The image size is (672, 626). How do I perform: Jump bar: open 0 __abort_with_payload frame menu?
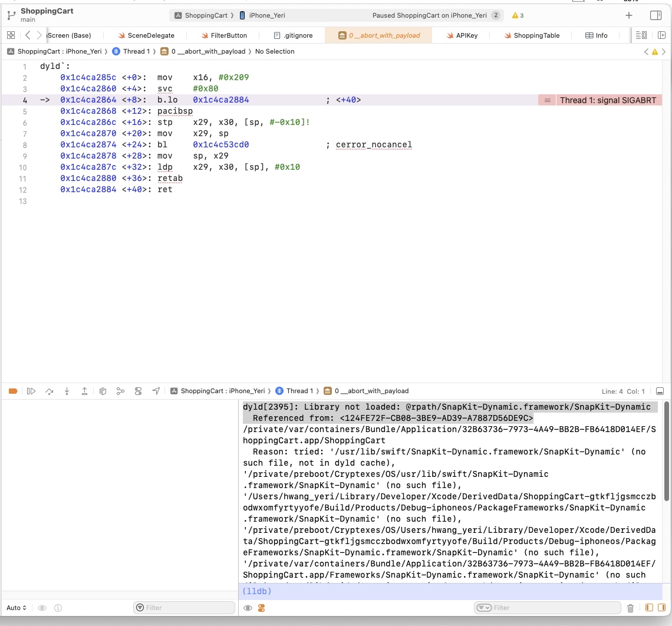(x=203, y=51)
